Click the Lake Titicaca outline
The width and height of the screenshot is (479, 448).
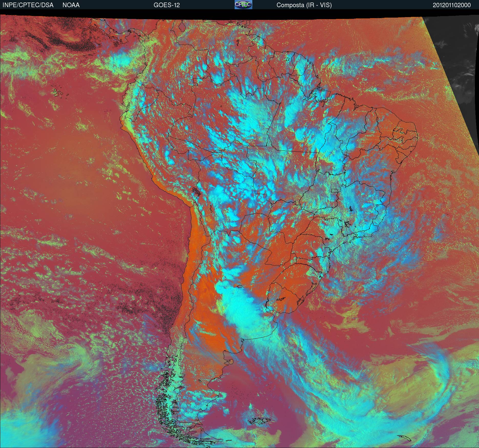[197, 191]
